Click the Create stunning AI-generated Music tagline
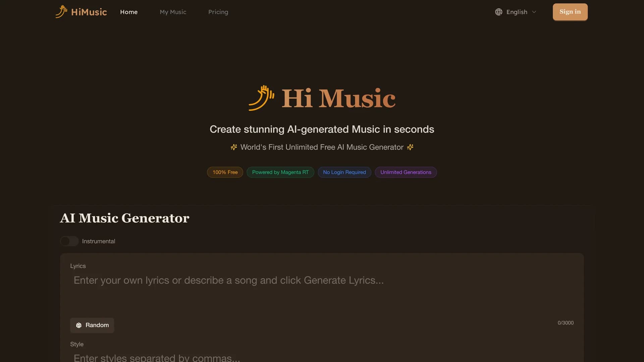This screenshot has height=362, width=644. click(322, 129)
